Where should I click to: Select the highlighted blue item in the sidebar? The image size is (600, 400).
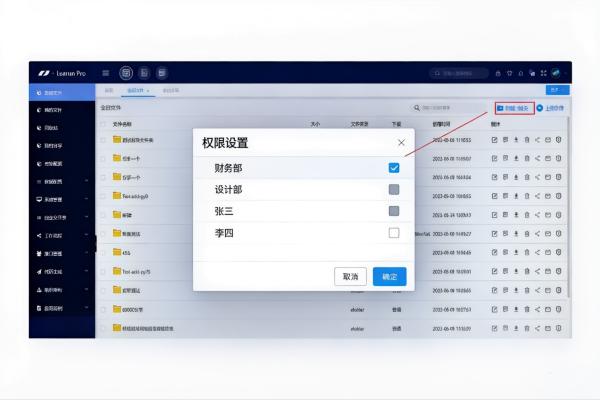[62, 93]
